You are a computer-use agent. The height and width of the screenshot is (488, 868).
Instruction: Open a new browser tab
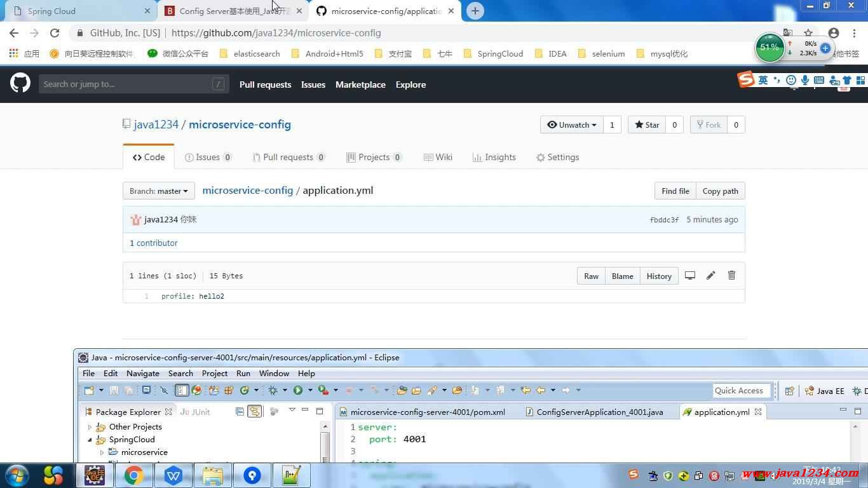point(475,11)
